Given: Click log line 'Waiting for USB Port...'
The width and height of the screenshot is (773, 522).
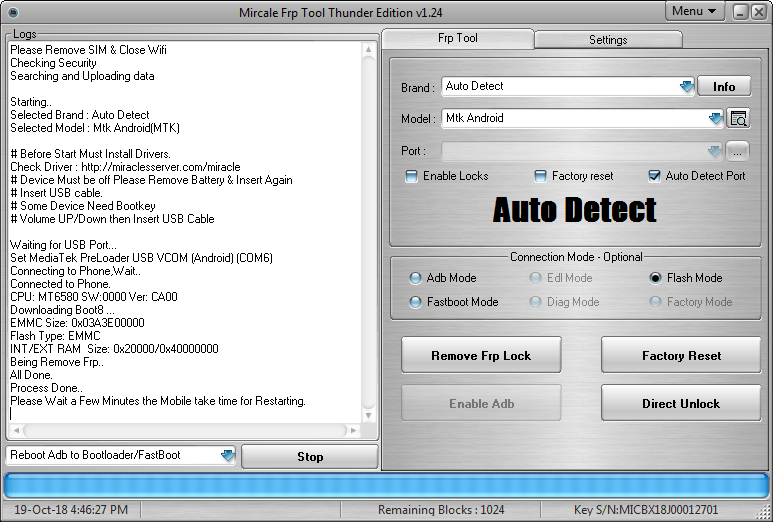Looking at the screenshot, I should coord(63,244).
